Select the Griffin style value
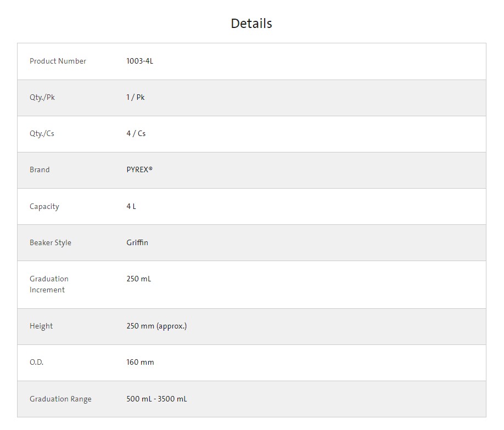504x430 pixels. (x=137, y=243)
